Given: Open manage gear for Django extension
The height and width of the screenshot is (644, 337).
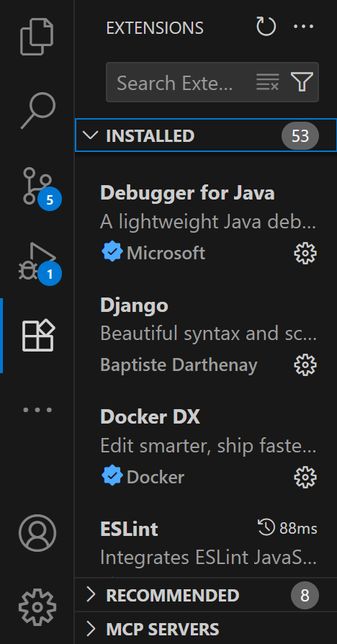Looking at the screenshot, I should (x=305, y=365).
